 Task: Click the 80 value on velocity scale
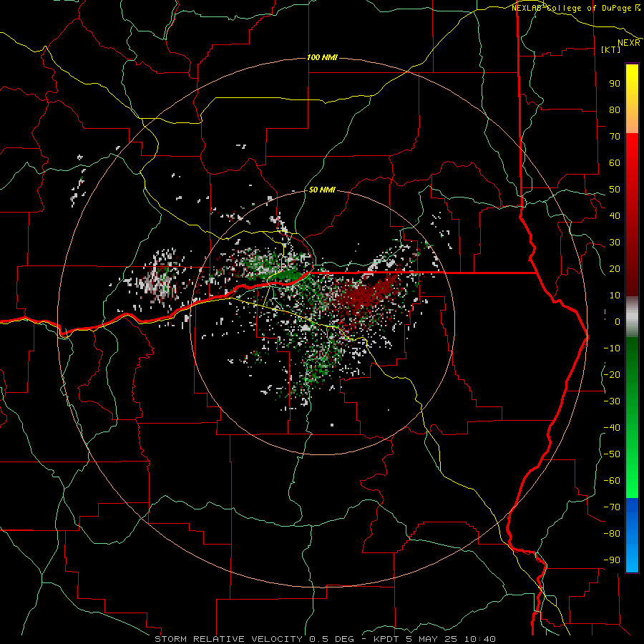(615, 109)
